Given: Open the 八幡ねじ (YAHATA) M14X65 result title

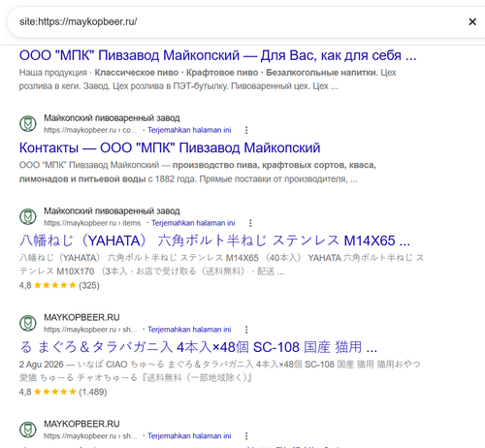Looking at the screenshot, I should pyautogui.click(x=214, y=240).
